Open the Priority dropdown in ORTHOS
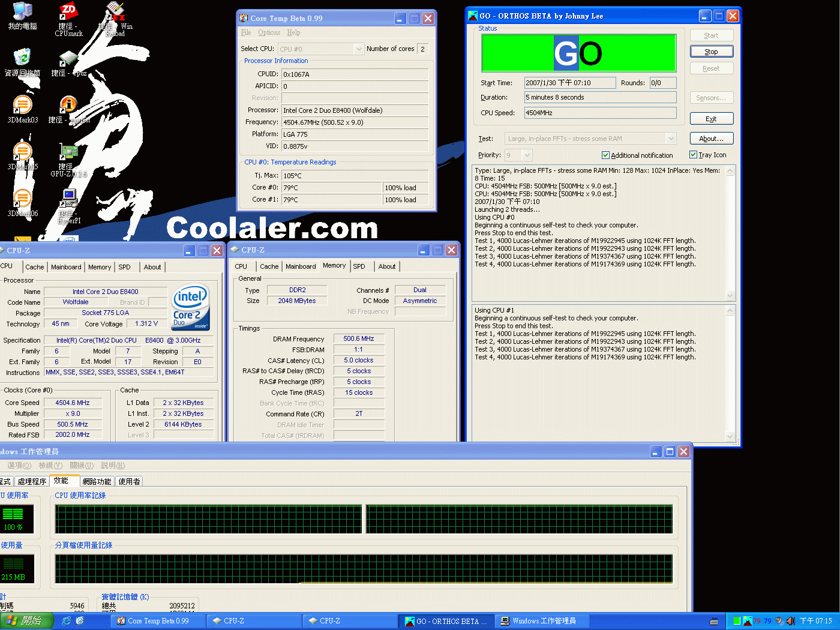This screenshot has height=630, width=840. [x=527, y=155]
